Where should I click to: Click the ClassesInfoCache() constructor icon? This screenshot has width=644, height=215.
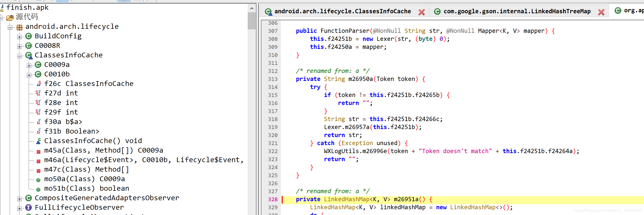39,141
